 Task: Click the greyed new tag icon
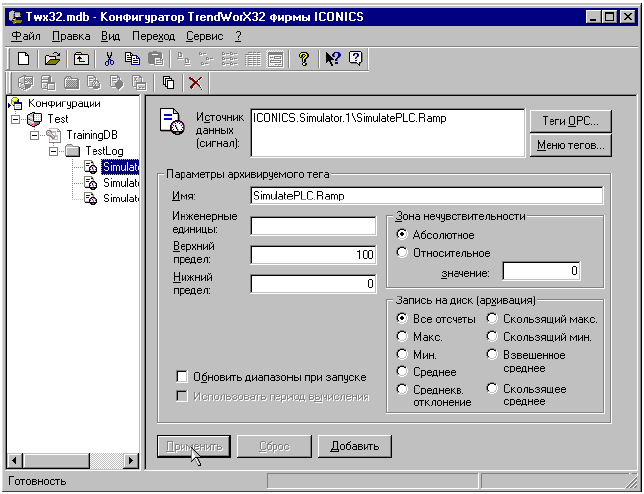(94, 83)
